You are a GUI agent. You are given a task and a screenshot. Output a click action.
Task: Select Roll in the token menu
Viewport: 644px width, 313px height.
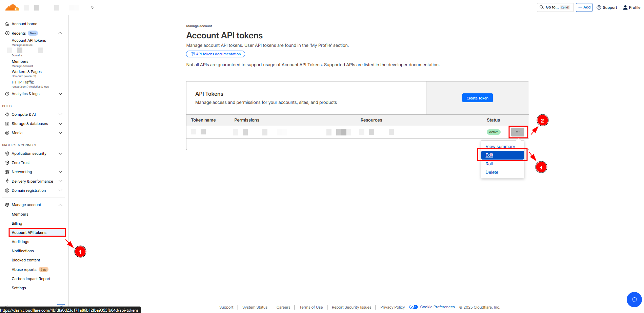(489, 164)
